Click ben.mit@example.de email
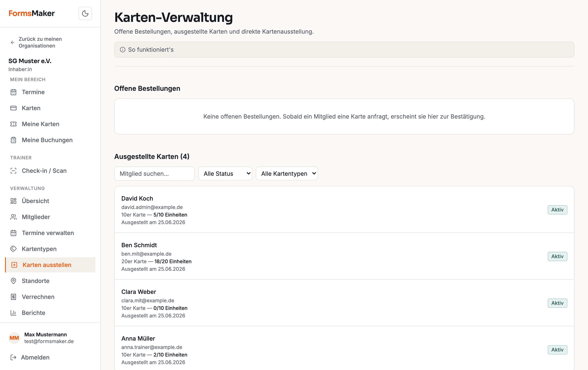The width and height of the screenshot is (588, 370). [x=146, y=254]
